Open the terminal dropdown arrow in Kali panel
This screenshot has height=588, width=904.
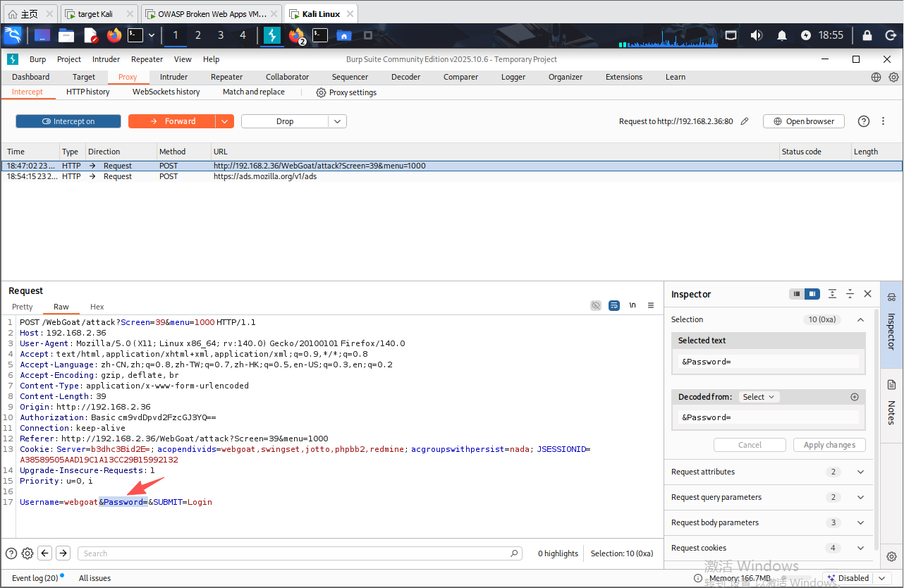pos(151,35)
